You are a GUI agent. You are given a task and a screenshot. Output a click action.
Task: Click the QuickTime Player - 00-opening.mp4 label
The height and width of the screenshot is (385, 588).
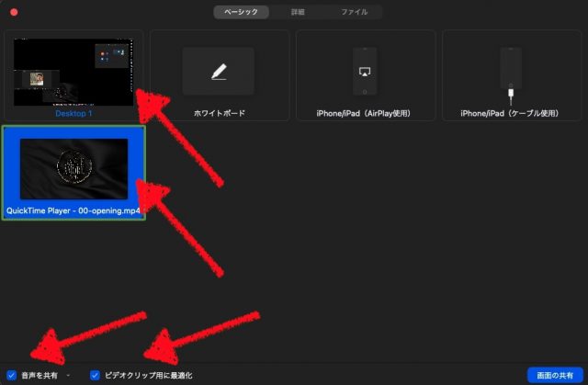click(73, 210)
